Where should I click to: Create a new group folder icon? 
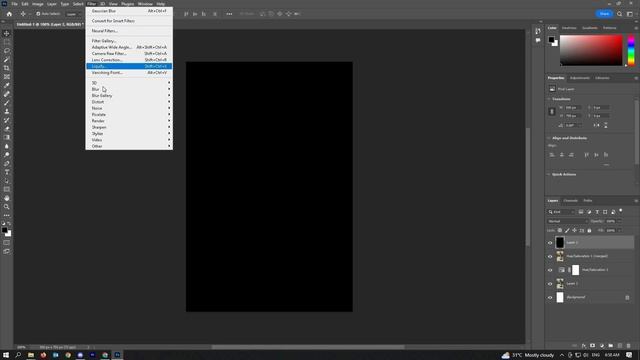(611, 346)
